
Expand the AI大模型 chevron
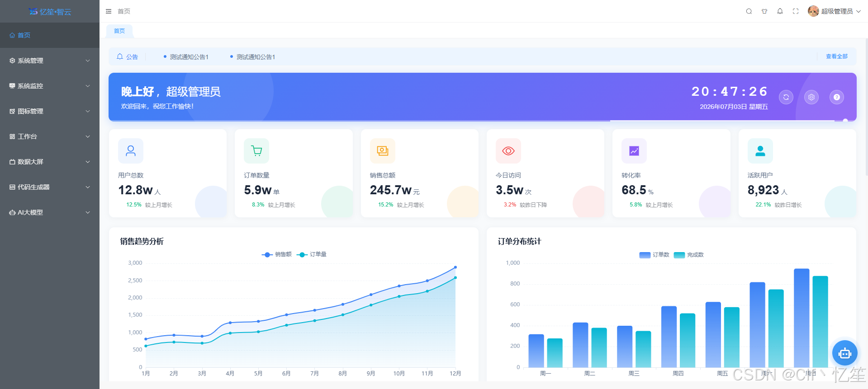[x=88, y=212]
